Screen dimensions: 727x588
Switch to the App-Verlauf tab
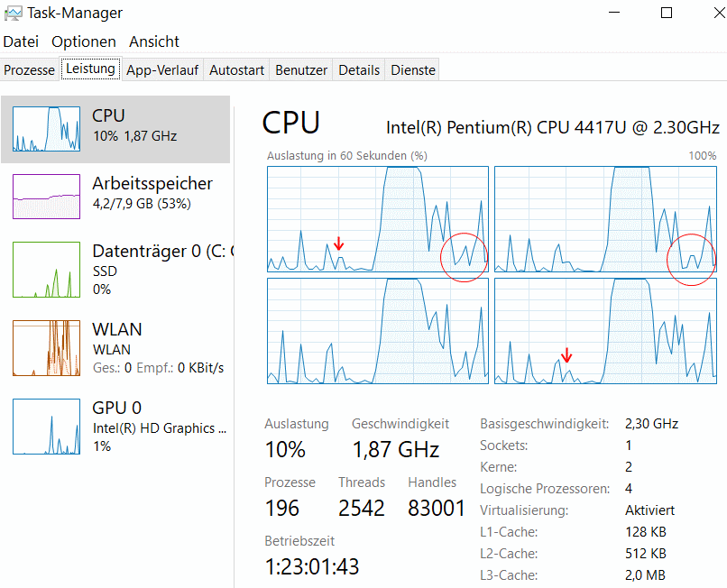click(162, 70)
